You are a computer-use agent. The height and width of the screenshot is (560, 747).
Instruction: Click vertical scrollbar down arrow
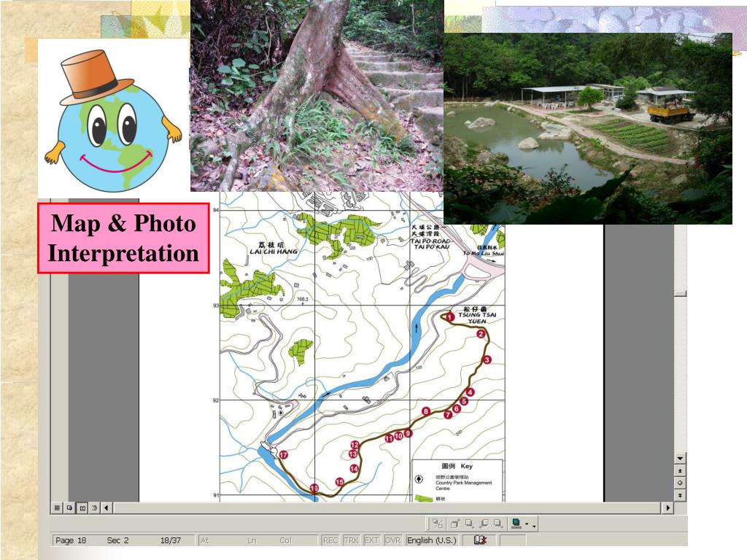[x=680, y=459]
